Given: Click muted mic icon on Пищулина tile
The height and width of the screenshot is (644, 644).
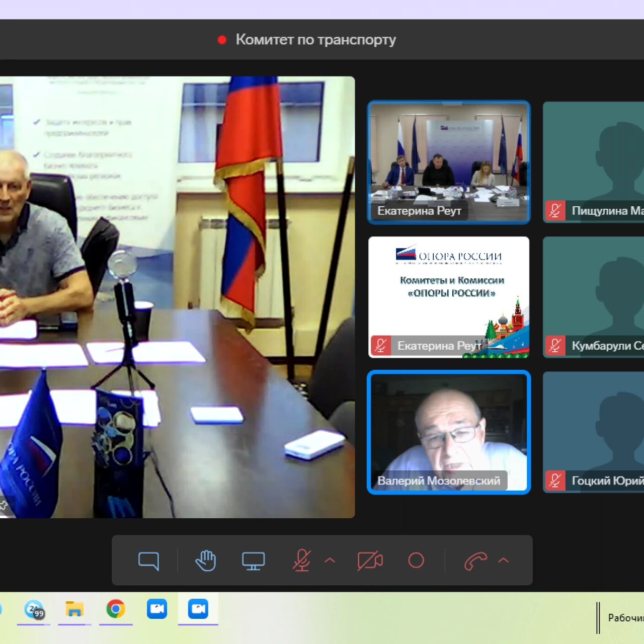Looking at the screenshot, I should [555, 211].
